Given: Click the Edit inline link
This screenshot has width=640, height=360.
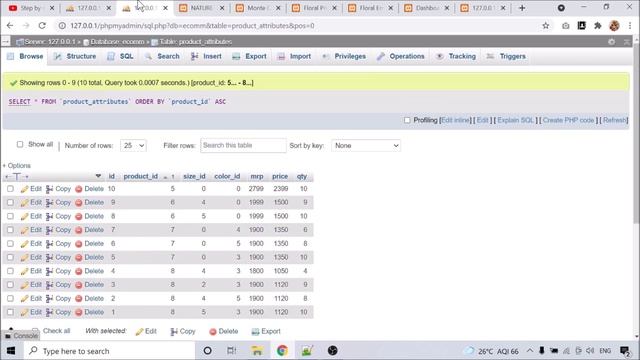Looking at the screenshot, I should point(455,120).
